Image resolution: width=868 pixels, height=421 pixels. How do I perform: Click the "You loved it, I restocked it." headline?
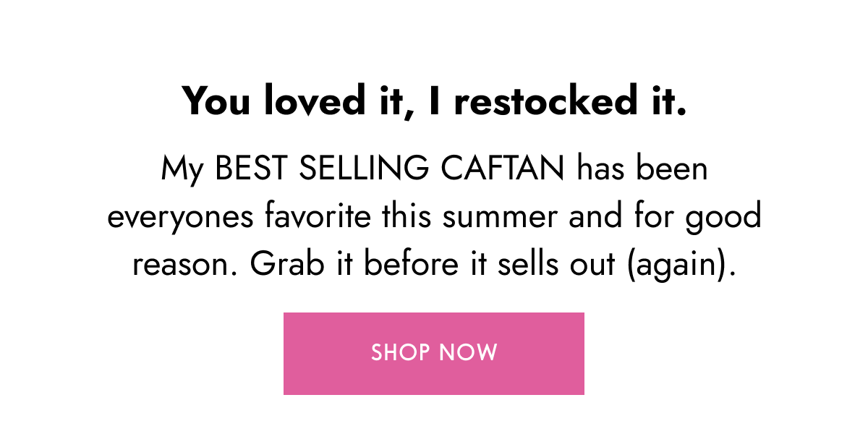click(434, 102)
